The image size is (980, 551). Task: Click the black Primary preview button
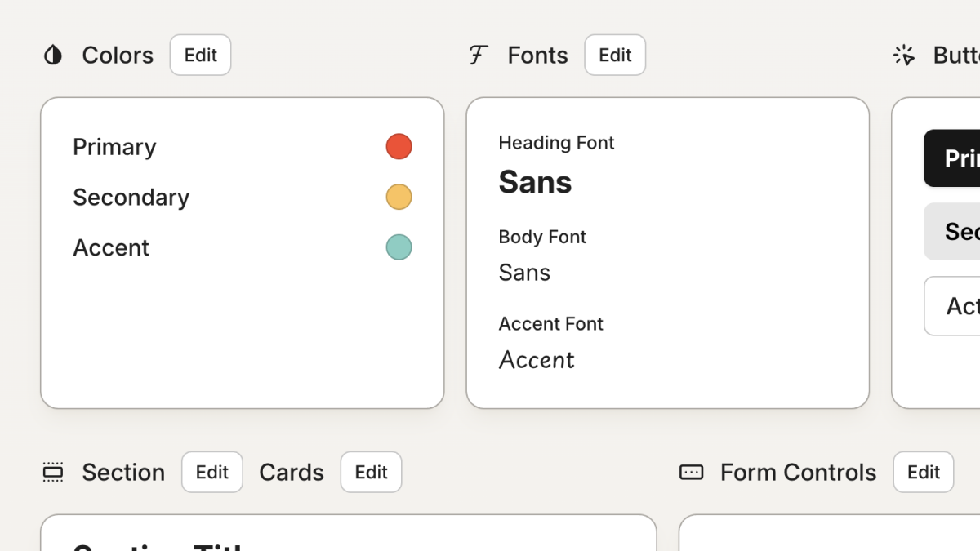click(x=954, y=158)
